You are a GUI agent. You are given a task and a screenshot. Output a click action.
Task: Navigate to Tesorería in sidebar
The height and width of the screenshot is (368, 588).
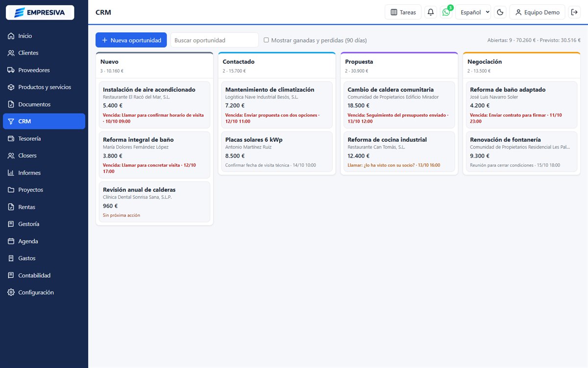[44, 139]
